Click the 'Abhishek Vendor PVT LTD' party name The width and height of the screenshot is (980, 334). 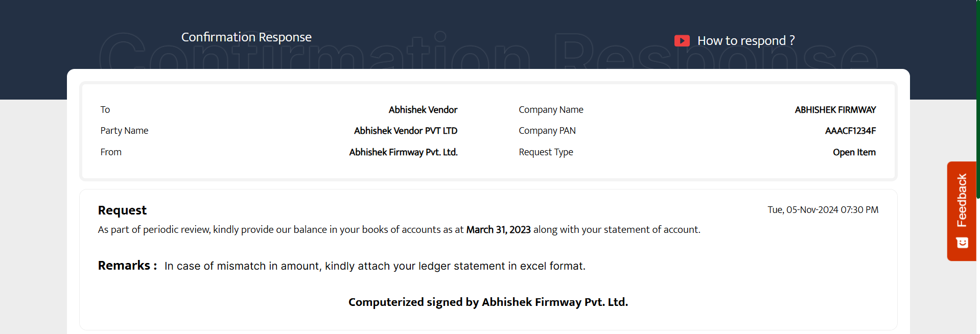405,131
